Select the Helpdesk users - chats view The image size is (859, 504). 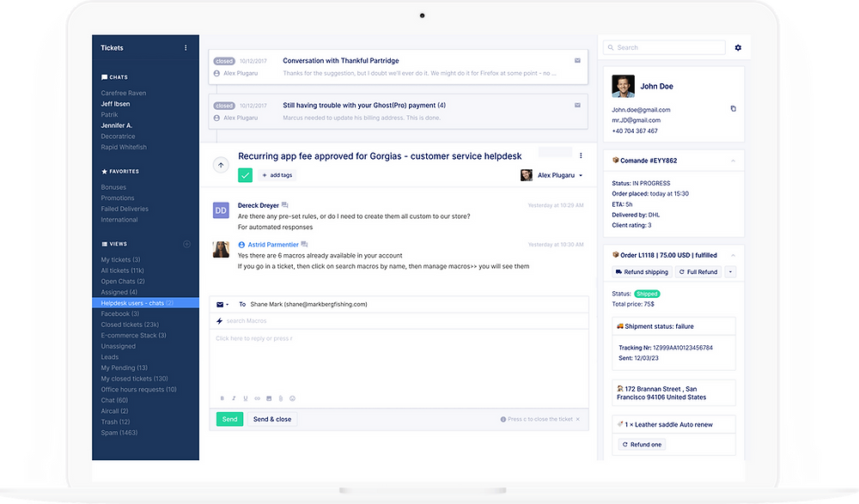(x=145, y=303)
